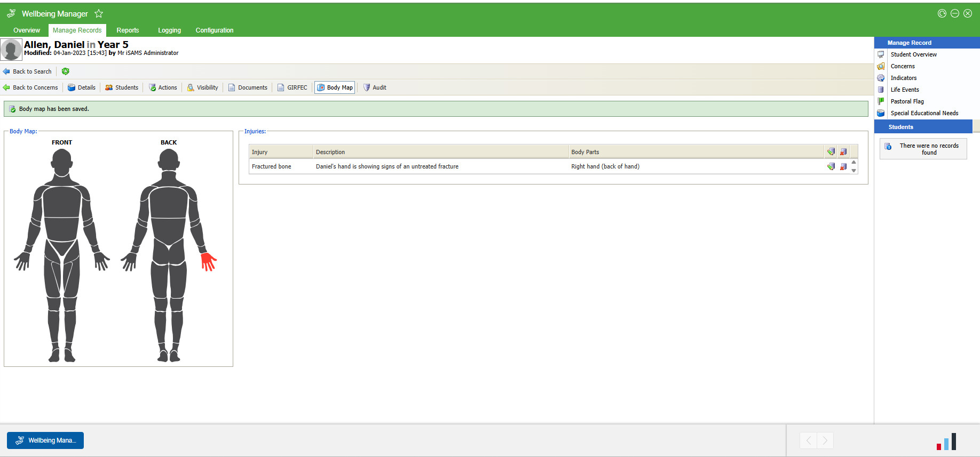Screen dimensions: 980x457
Task: Click the info icon beside no records found
Action: pyautogui.click(x=888, y=147)
